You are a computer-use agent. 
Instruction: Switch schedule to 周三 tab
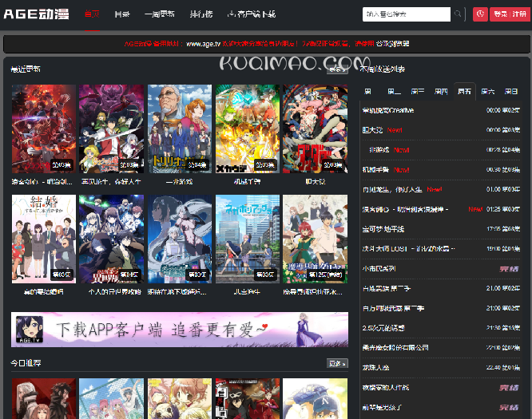(417, 92)
